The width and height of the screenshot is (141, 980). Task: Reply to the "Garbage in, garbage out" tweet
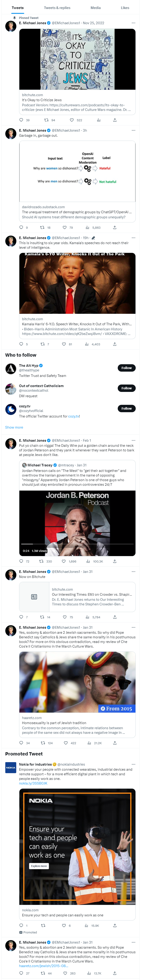click(21, 228)
